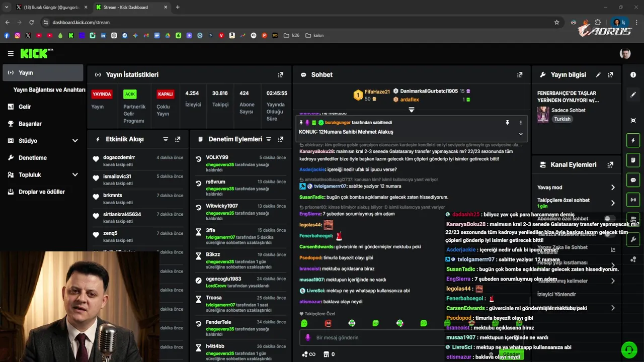Click the pencil icon in right rail

point(633,95)
